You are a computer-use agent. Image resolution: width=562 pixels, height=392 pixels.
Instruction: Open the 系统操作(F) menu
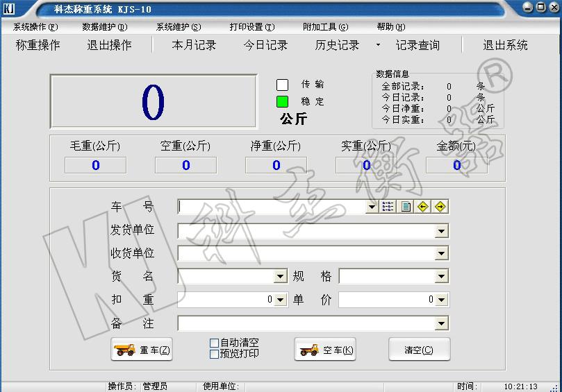tap(36, 27)
